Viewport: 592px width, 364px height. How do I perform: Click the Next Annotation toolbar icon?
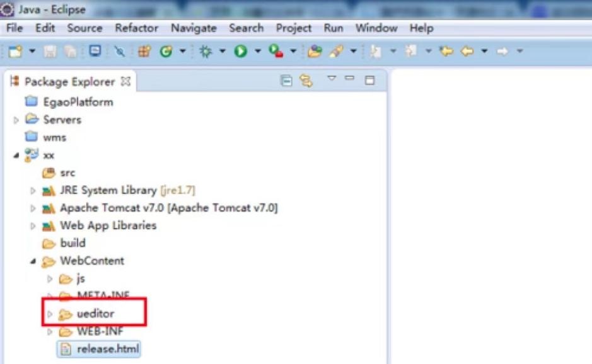coord(375,51)
